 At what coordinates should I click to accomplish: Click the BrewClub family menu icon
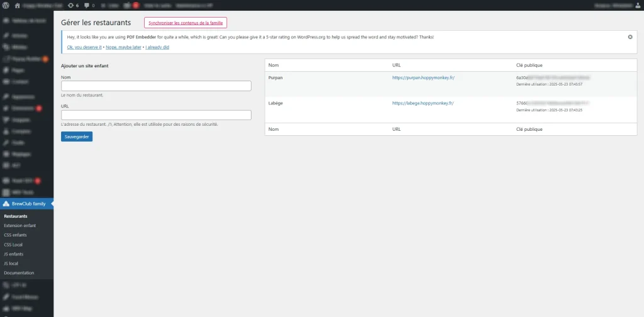pyautogui.click(x=6, y=204)
